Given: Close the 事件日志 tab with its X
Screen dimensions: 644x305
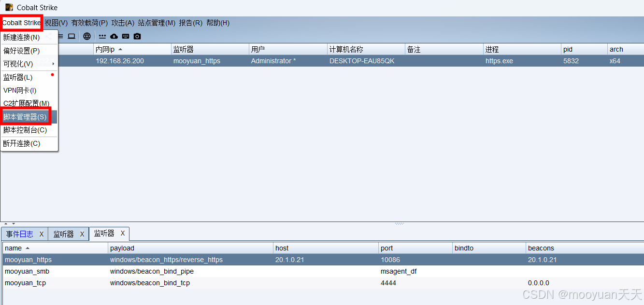Looking at the screenshot, I should (42, 234).
